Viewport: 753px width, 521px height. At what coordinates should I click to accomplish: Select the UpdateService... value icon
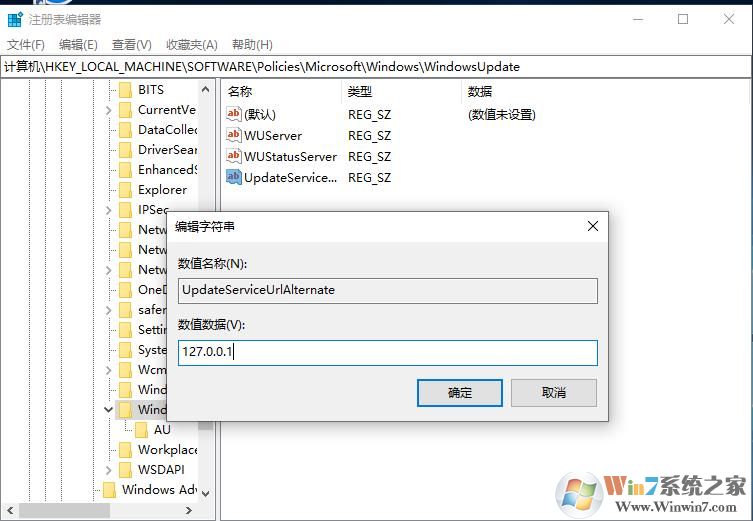click(x=233, y=177)
